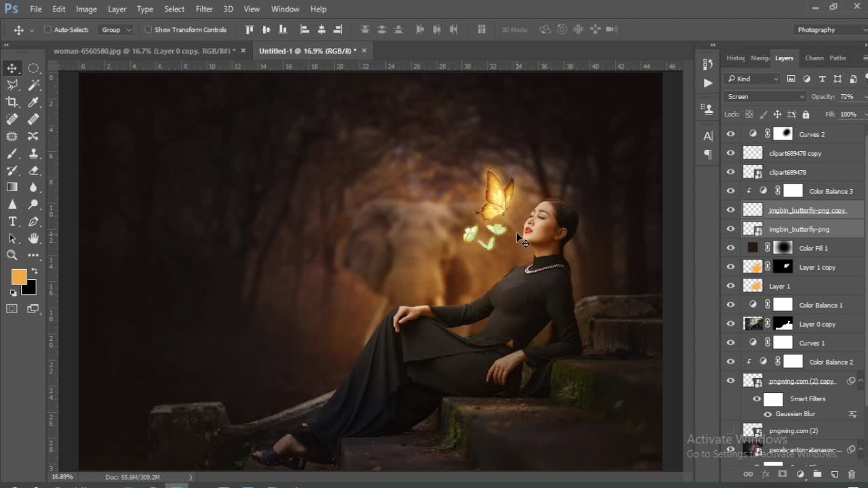Image resolution: width=868 pixels, height=488 pixels.
Task: Switch to the Paths panel tab
Action: coord(837,58)
